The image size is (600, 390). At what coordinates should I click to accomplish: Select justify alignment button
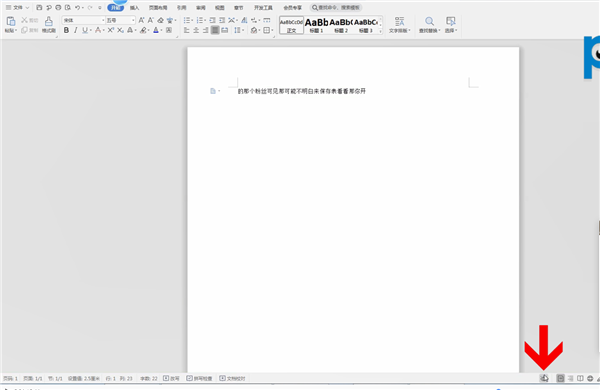[x=215, y=30]
